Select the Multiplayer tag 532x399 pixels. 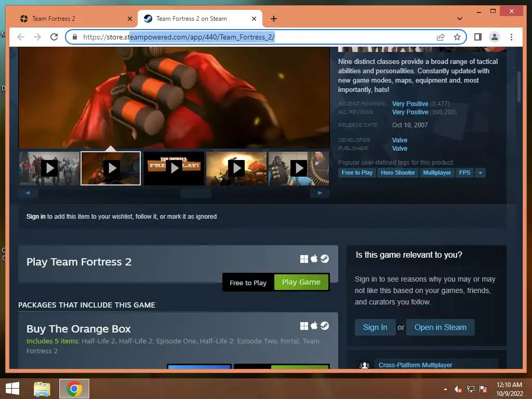437,172
